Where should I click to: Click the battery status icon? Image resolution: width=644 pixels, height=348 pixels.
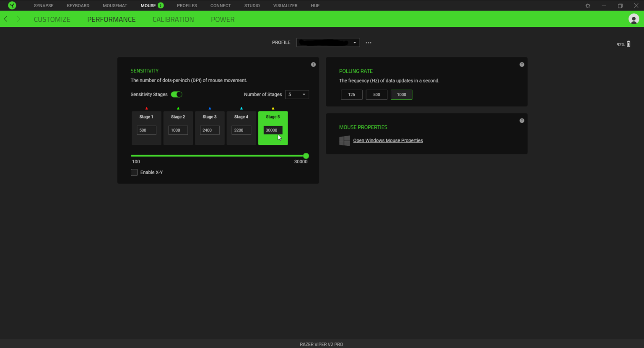point(628,44)
